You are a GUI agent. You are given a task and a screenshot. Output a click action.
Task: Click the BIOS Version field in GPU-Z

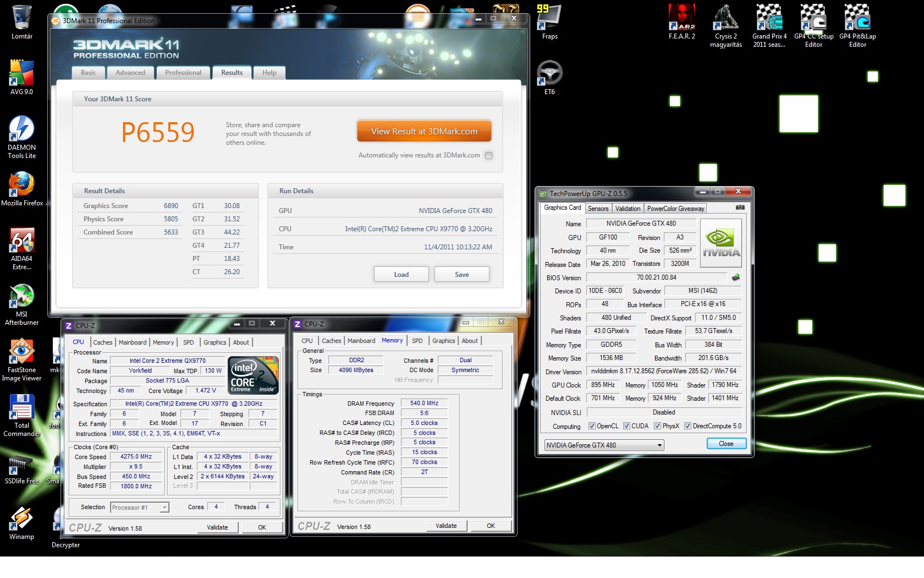657,277
